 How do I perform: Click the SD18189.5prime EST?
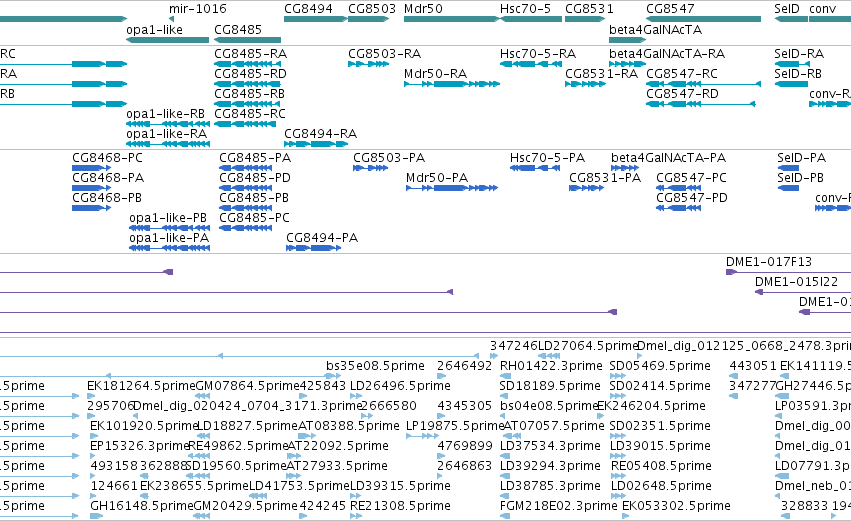coord(550,386)
